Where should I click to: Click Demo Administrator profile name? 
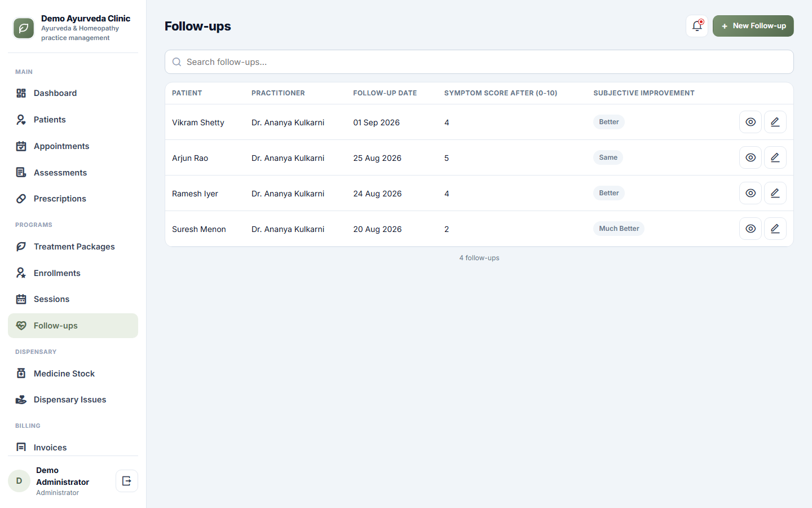(63, 476)
